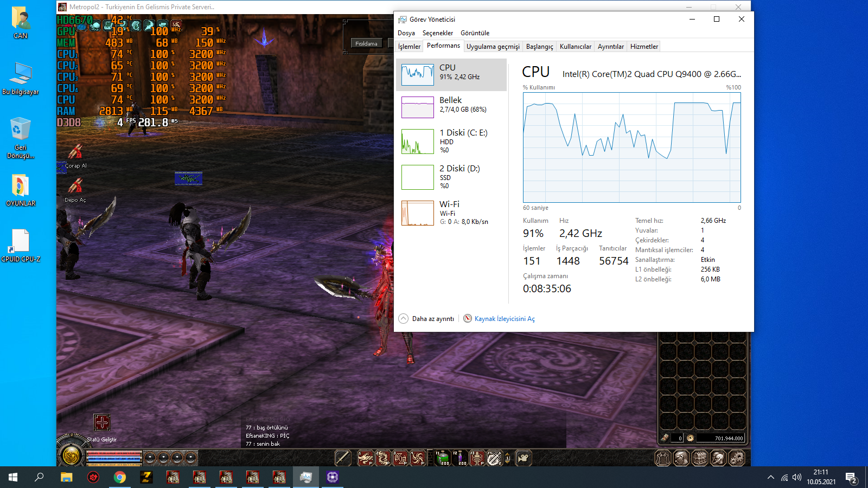This screenshot has width=868, height=488.
Task: Select Wi-Fi in the performance sidebar
Action: tap(451, 213)
